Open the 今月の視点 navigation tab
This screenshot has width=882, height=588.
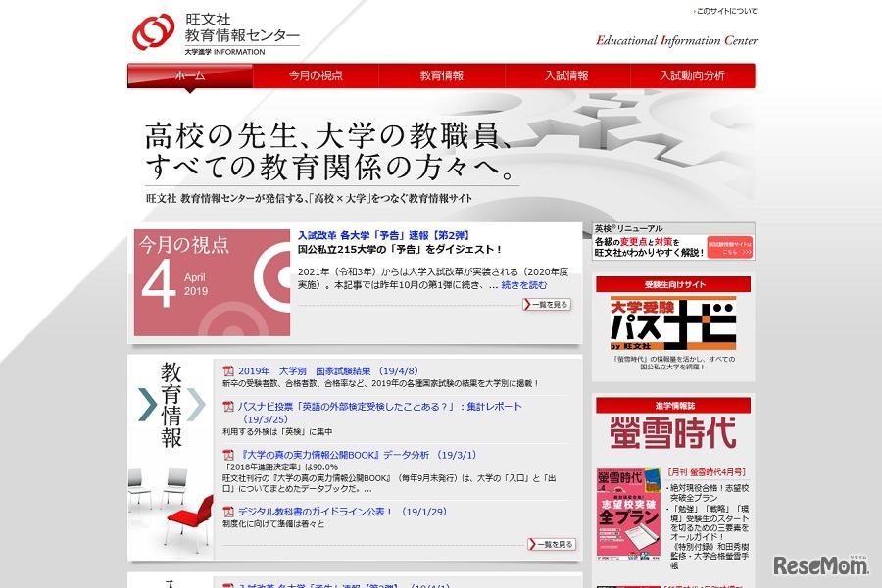pos(314,73)
